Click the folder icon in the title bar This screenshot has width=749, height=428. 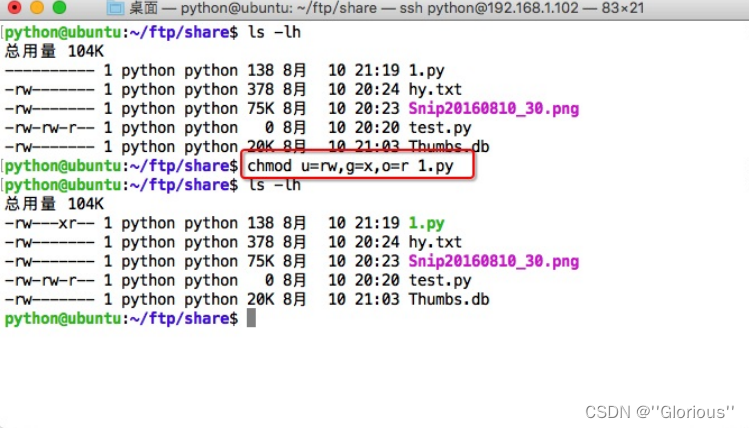(x=115, y=8)
